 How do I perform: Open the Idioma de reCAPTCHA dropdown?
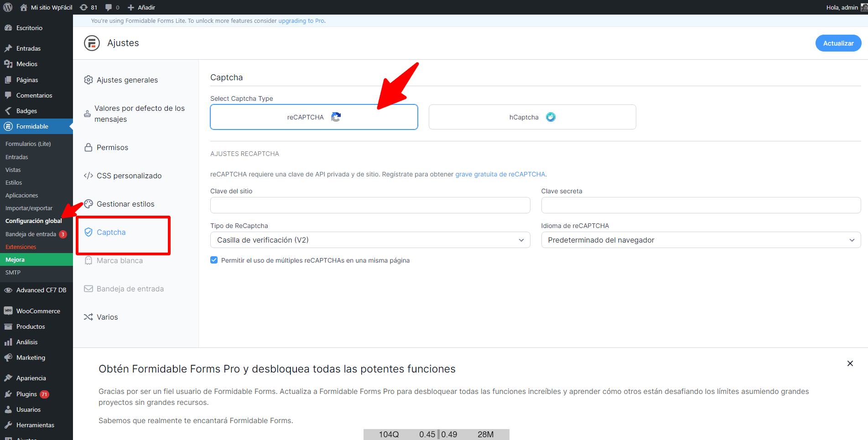tap(701, 240)
